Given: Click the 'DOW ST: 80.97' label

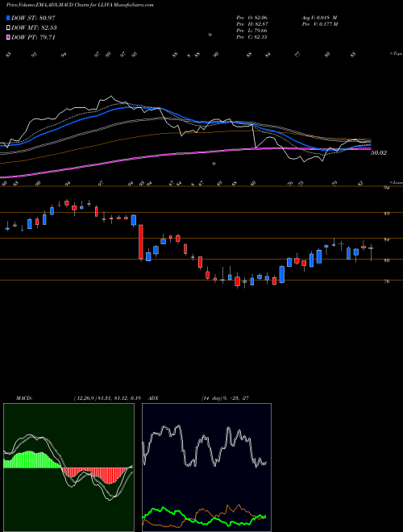Looking at the screenshot, I should pyautogui.click(x=33, y=18).
